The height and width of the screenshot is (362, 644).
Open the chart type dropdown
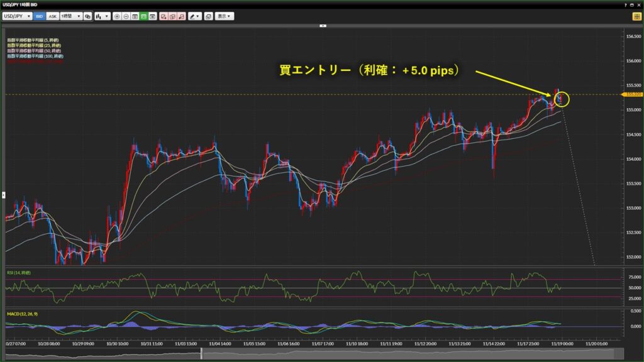102,16
